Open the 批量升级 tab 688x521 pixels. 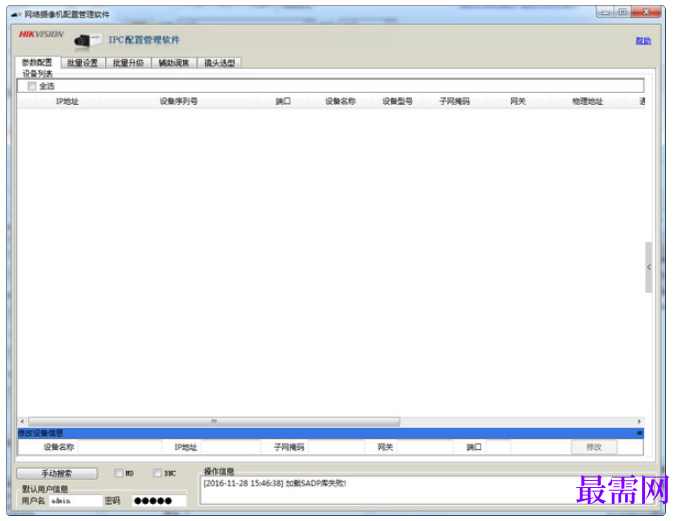point(128,63)
